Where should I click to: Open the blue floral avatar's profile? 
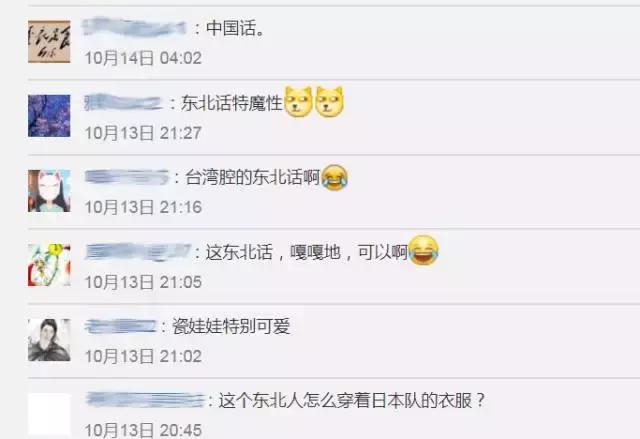coord(49,116)
